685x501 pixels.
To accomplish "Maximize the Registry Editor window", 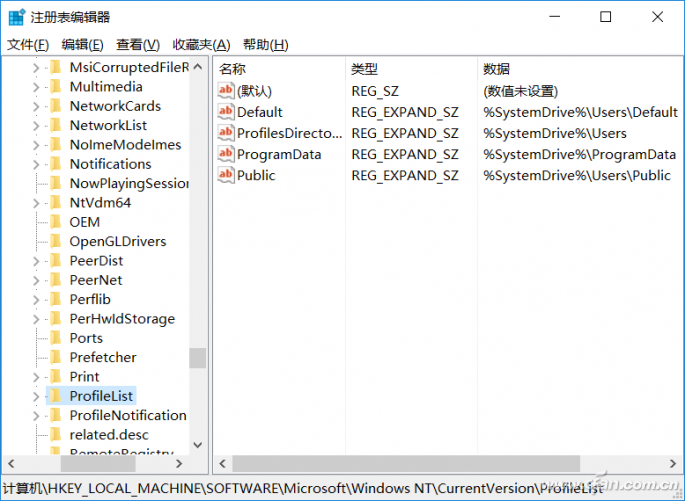I will pyautogui.click(x=605, y=17).
